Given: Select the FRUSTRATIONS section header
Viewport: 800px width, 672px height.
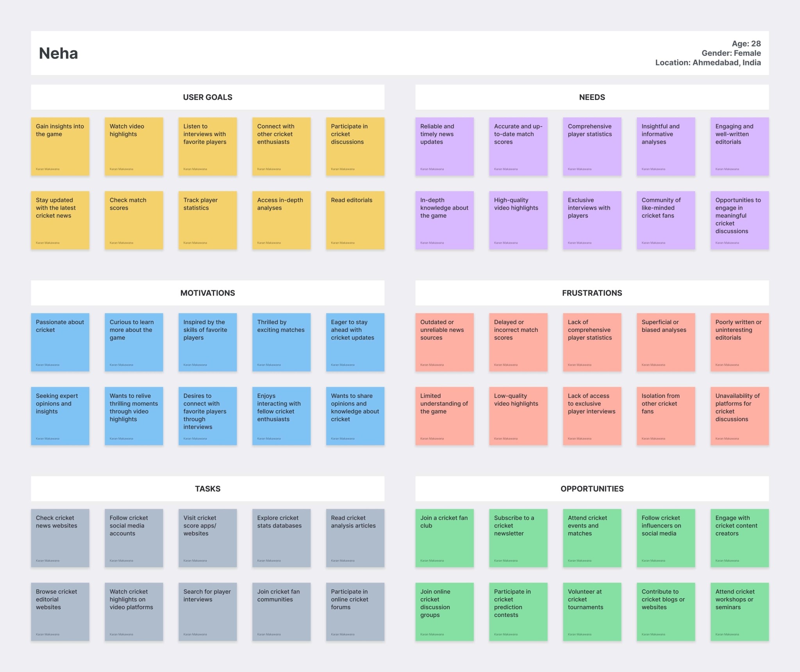Looking at the screenshot, I should tap(592, 293).
